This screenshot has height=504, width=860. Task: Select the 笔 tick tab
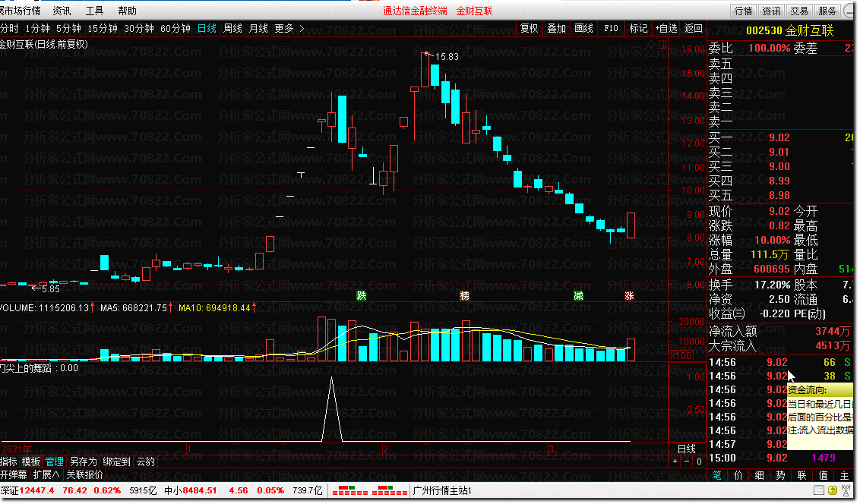point(717,475)
